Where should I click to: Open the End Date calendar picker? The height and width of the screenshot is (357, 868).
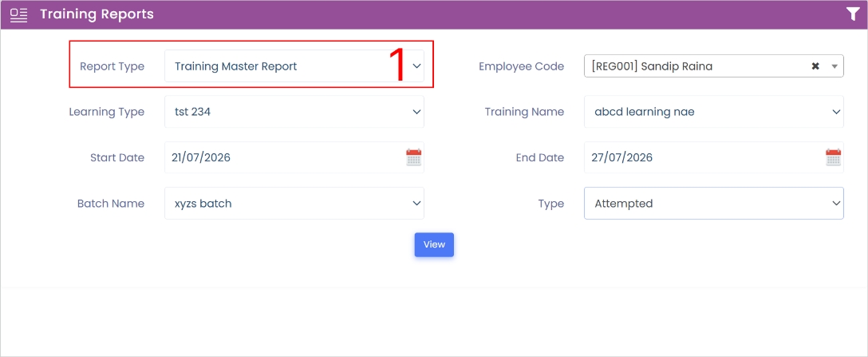pos(833,157)
